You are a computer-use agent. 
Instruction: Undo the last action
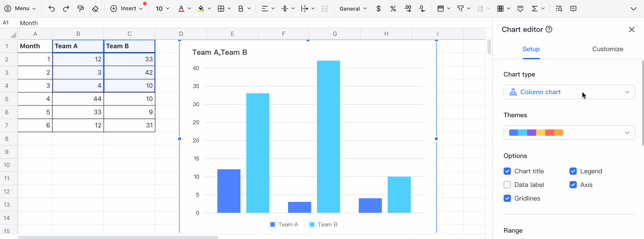52,9
